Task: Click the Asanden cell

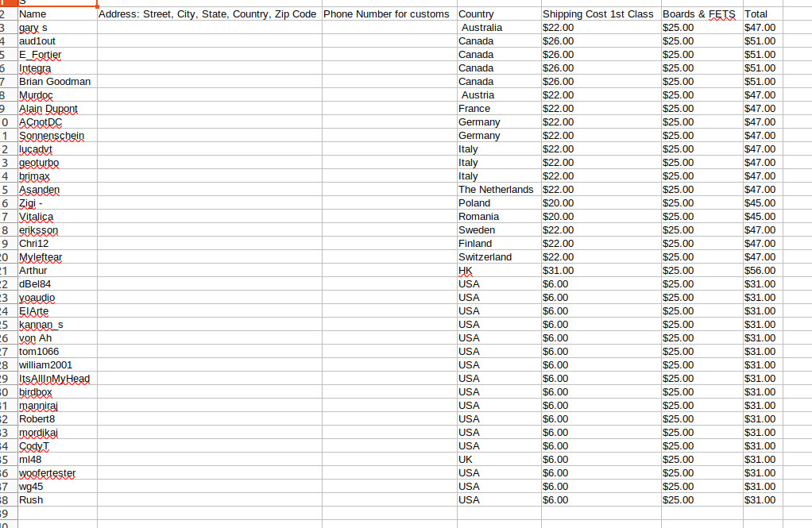Action: pyautogui.click(x=57, y=190)
